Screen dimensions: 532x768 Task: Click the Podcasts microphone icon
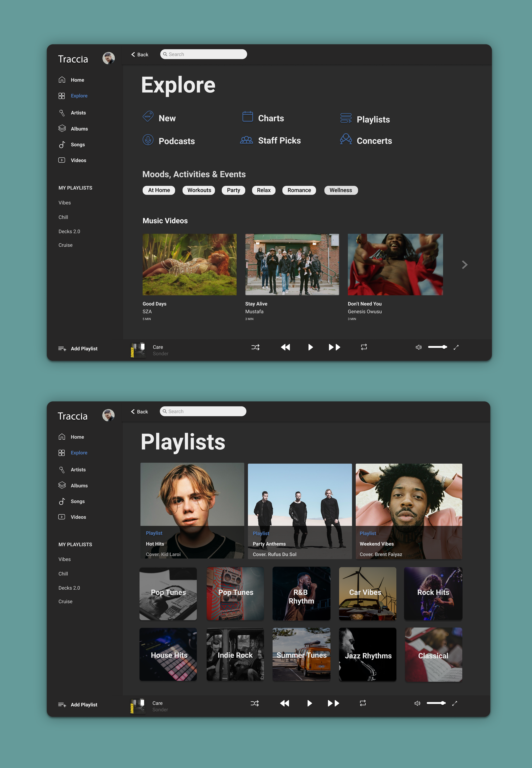148,140
